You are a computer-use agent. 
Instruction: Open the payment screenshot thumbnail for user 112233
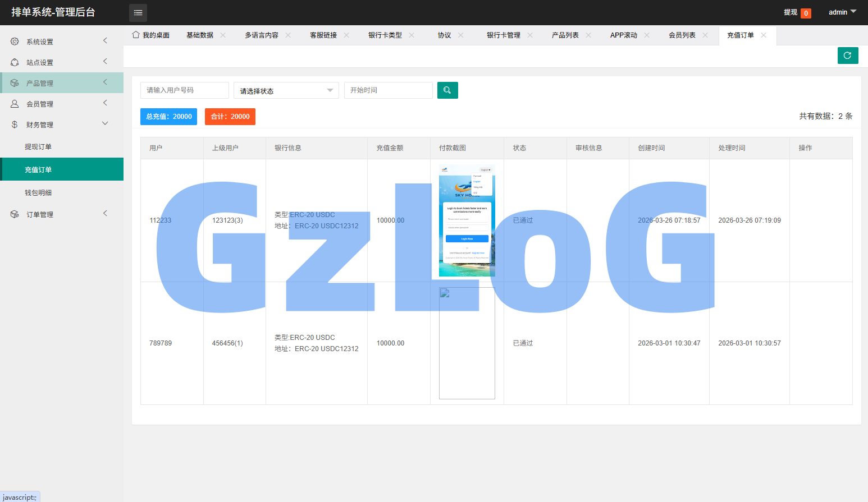pos(467,220)
